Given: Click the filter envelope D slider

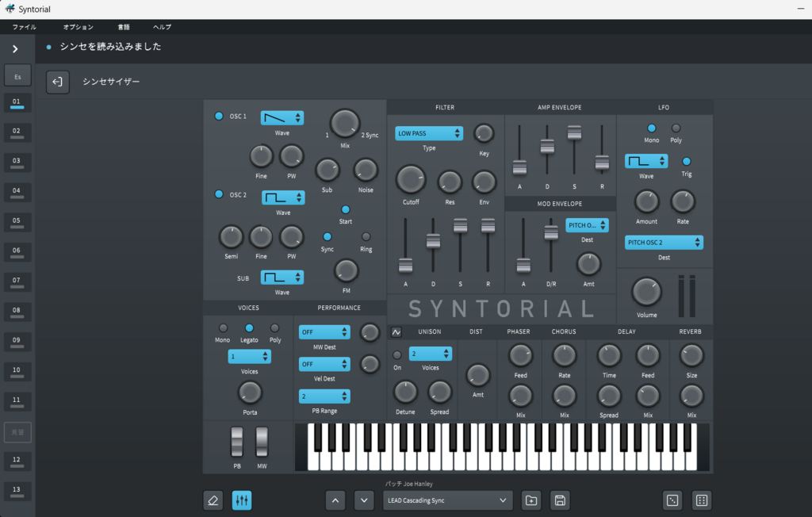Looking at the screenshot, I should 433,241.
